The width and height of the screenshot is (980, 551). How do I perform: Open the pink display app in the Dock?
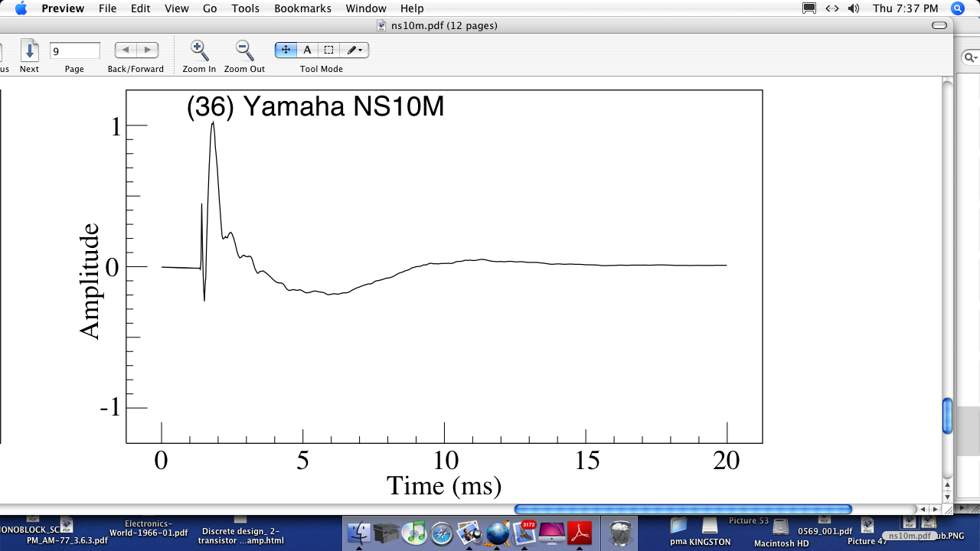tap(552, 532)
